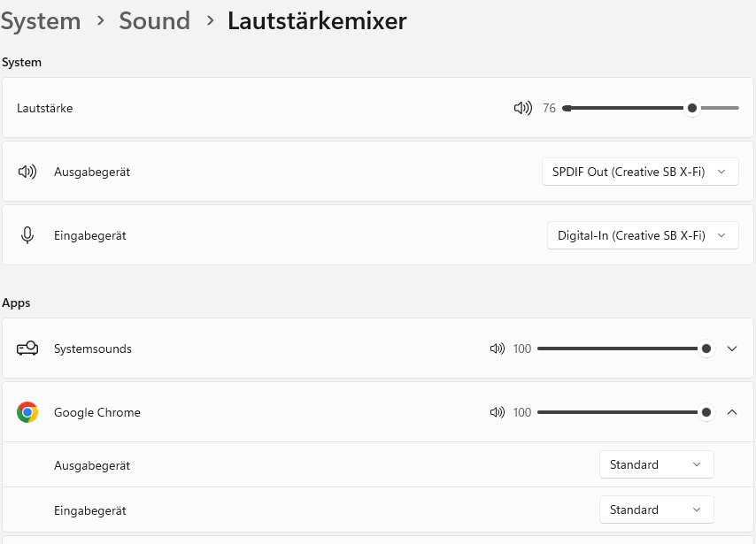Go to System in the breadcrumb
Screen dimensions: 756x544
(41, 21)
